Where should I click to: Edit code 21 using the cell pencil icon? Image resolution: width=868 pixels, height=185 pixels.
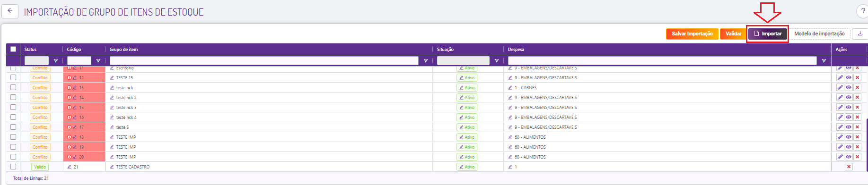tap(70, 167)
